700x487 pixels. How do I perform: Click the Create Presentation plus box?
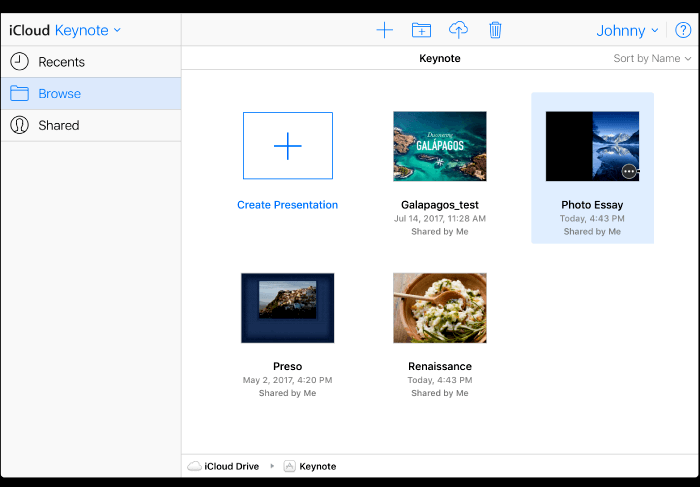288,146
